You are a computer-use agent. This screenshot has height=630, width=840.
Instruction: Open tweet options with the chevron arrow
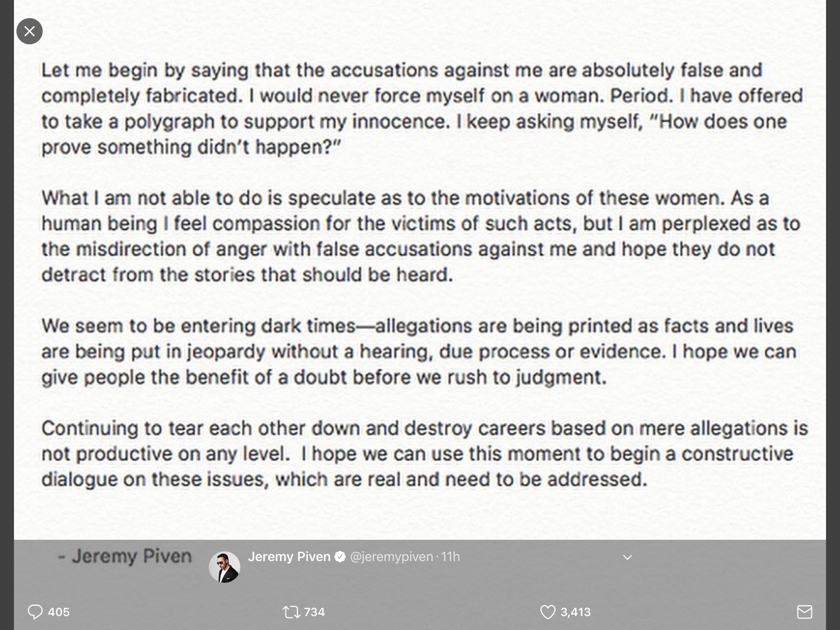point(628,557)
